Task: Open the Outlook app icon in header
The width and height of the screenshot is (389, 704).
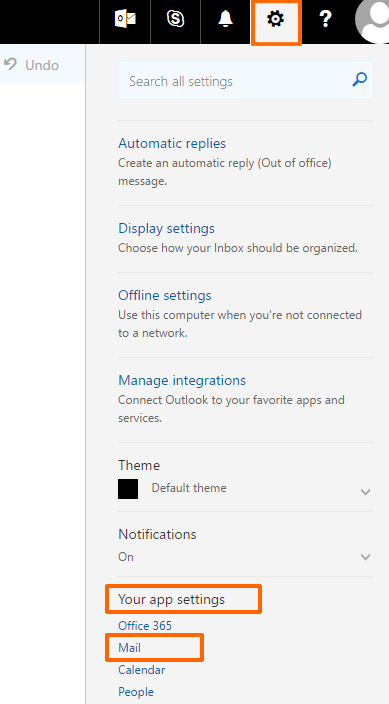Action: [x=125, y=20]
